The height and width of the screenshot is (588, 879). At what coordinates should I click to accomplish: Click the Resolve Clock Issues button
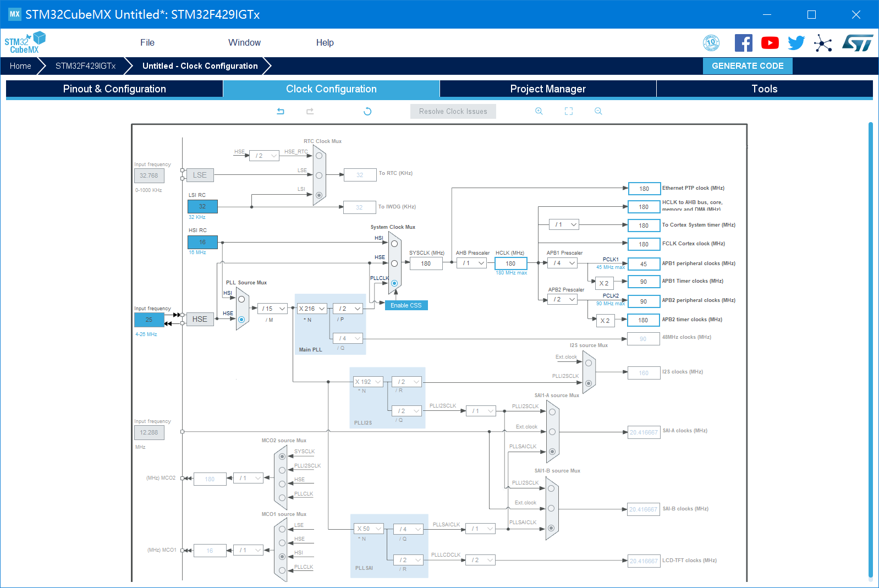[453, 111]
